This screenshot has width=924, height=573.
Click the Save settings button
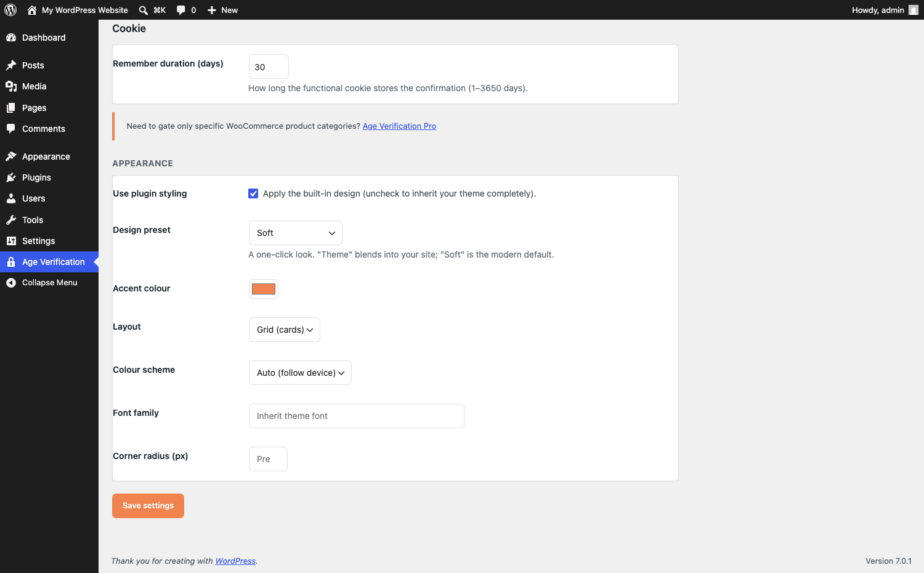coord(148,506)
